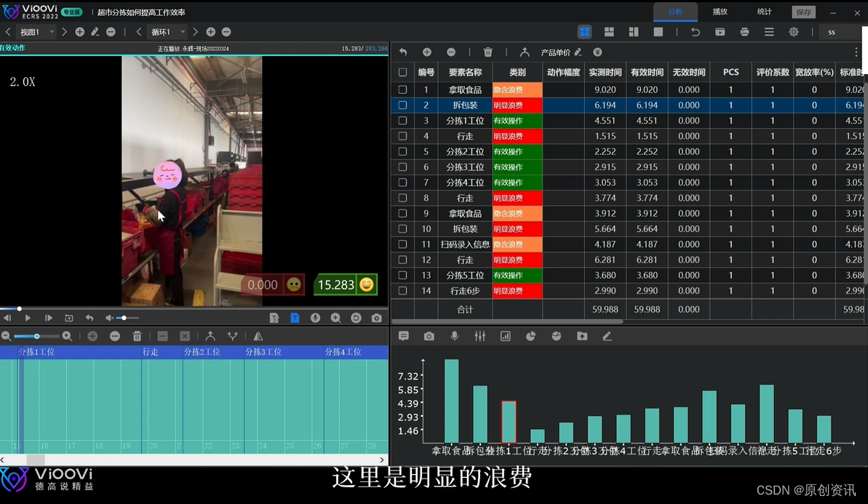Add a new view with plus icon

[x=80, y=32]
